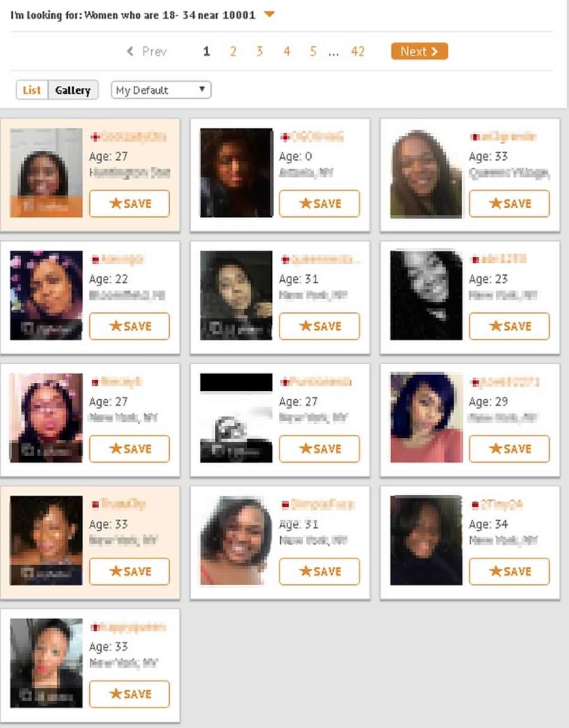Image resolution: width=569 pixels, height=728 pixels.
Task: Go to results page 5
Action: [313, 51]
